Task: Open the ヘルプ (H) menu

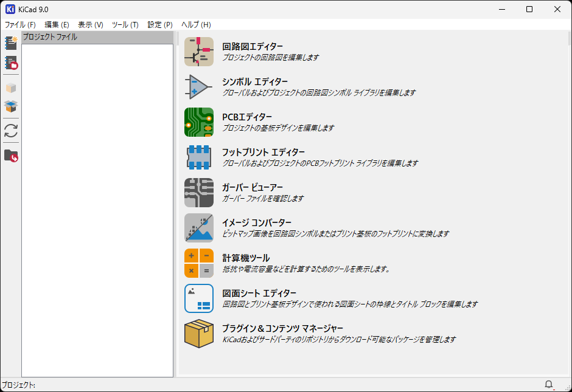Action: (x=196, y=25)
